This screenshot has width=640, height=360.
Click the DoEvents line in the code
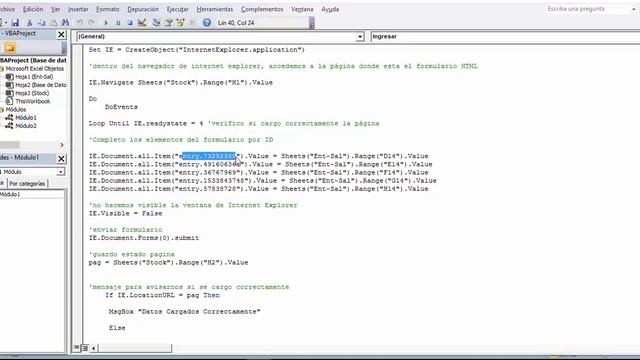121,107
